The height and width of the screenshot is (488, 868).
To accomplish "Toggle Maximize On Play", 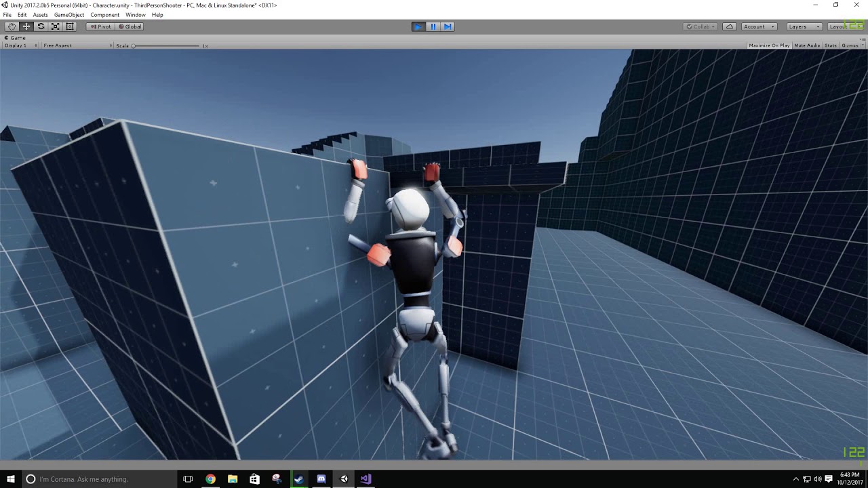I will coord(769,45).
